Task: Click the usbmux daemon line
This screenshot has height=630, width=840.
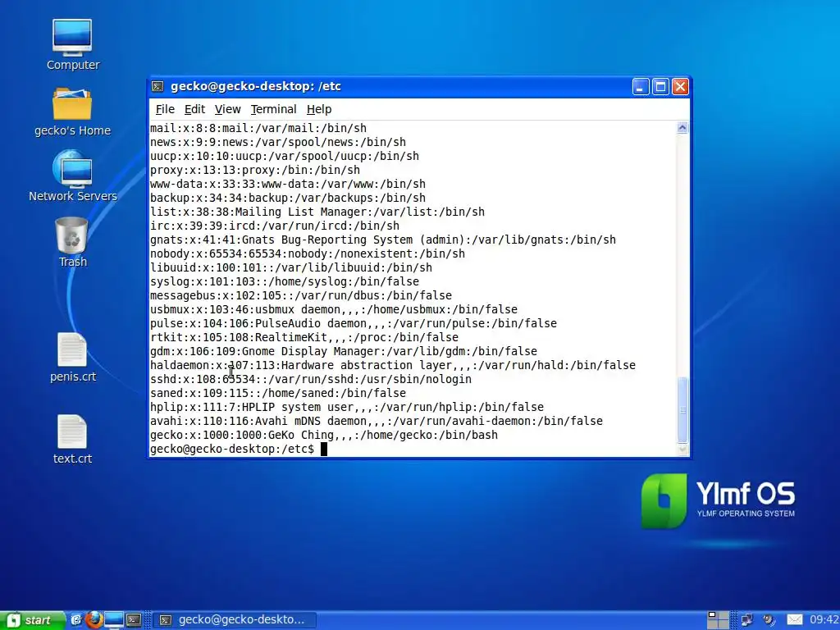Action: (x=334, y=309)
